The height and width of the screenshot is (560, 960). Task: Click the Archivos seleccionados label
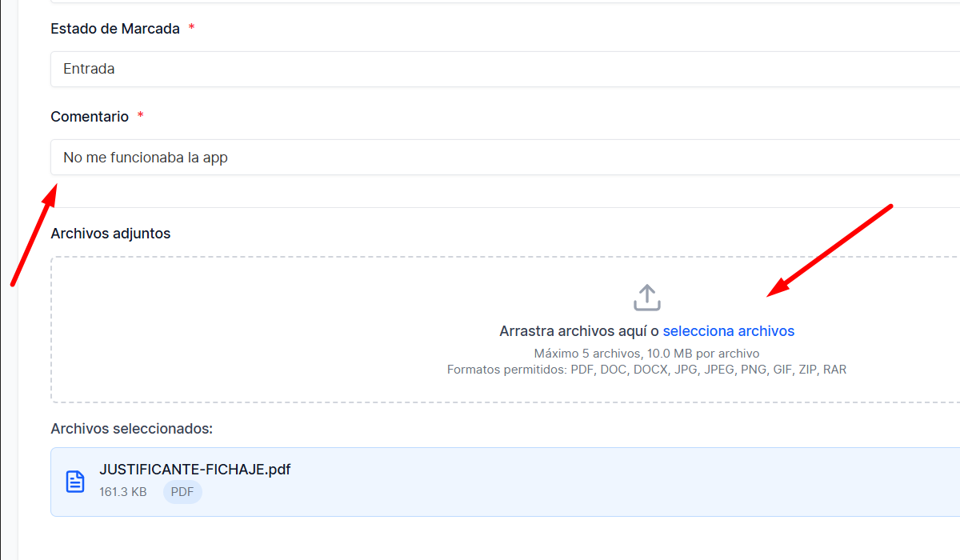(x=131, y=429)
